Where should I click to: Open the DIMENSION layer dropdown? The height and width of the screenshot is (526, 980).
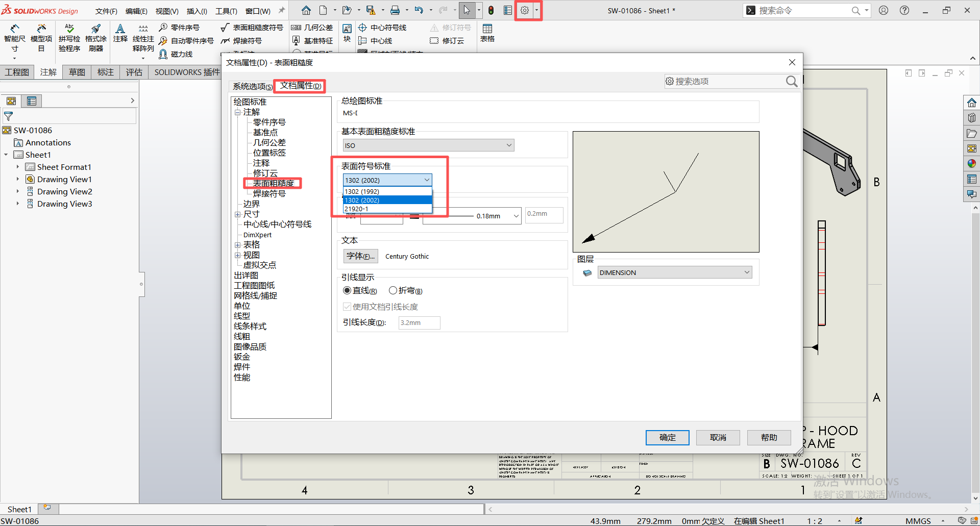(x=674, y=272)
